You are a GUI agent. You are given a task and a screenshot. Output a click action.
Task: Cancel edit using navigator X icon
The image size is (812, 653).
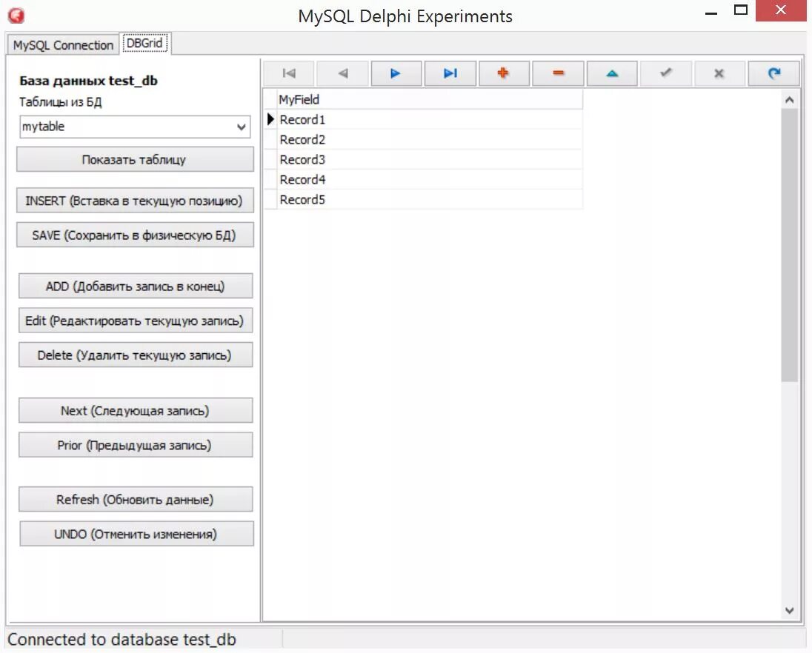[719, 73]
